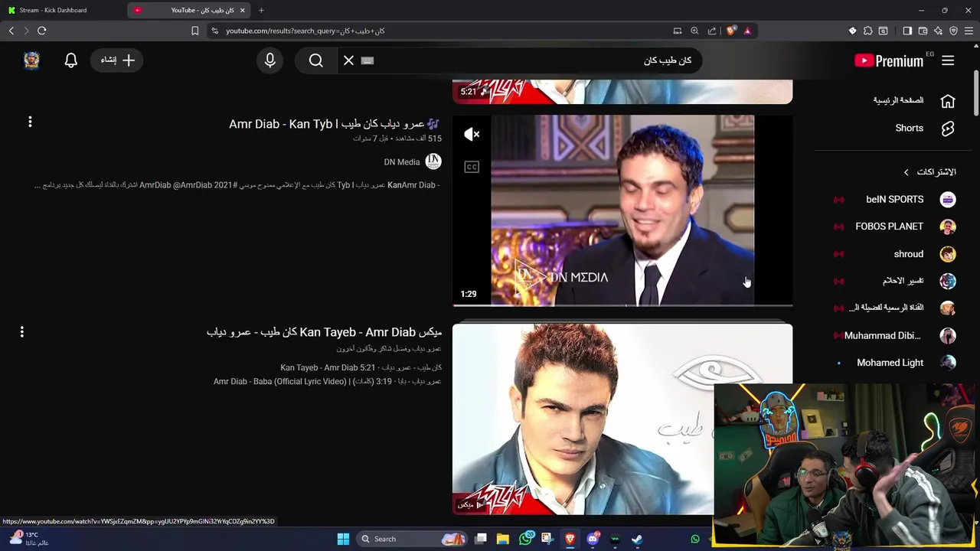Image resolution: width=980 pixels, height=551 pixels.
Task: Toggle closed captions on video preview
Action: coord(472,167)
